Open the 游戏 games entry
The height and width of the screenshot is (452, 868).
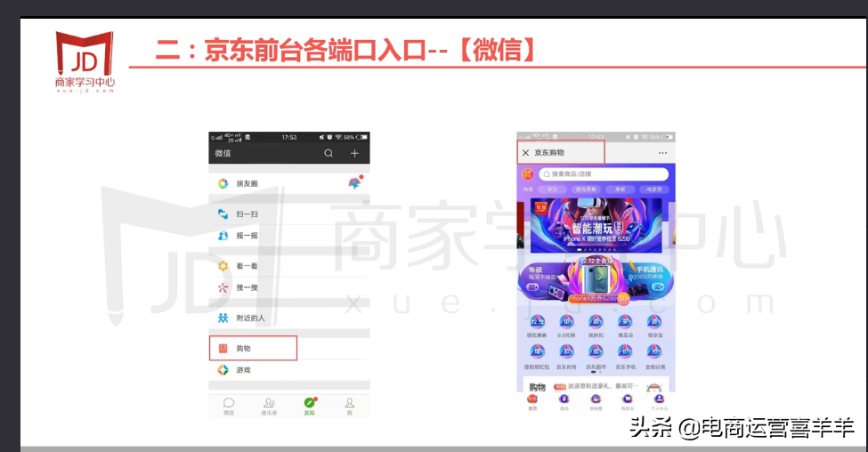click(x=289, y=370)
